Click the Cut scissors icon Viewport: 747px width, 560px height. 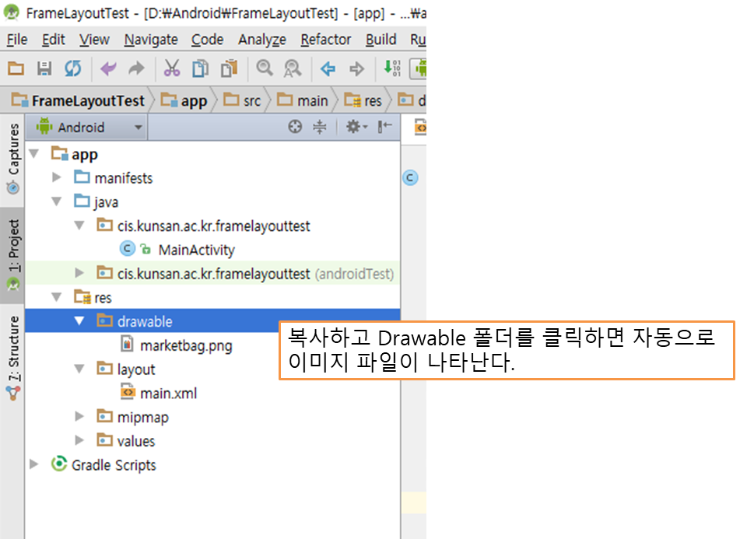171,69
